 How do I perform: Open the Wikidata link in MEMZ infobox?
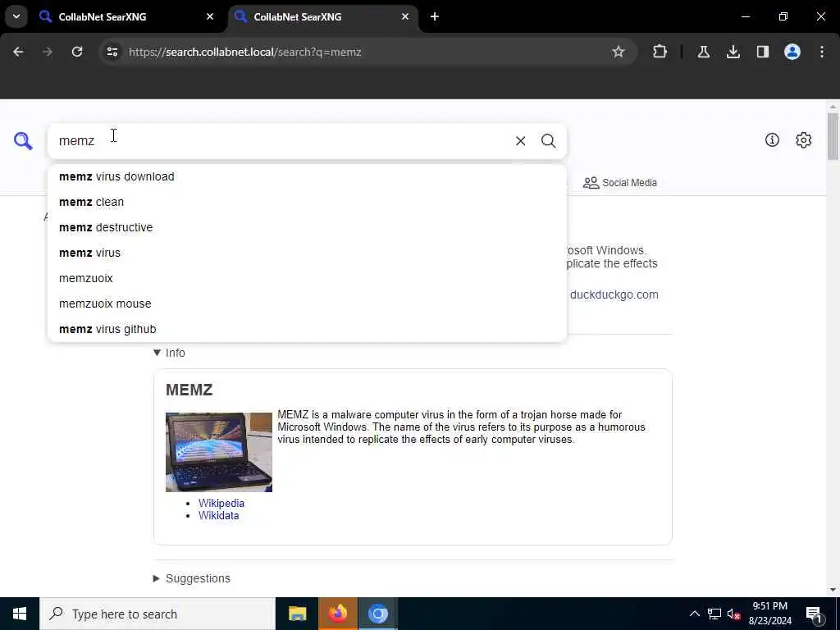point(218,515)
